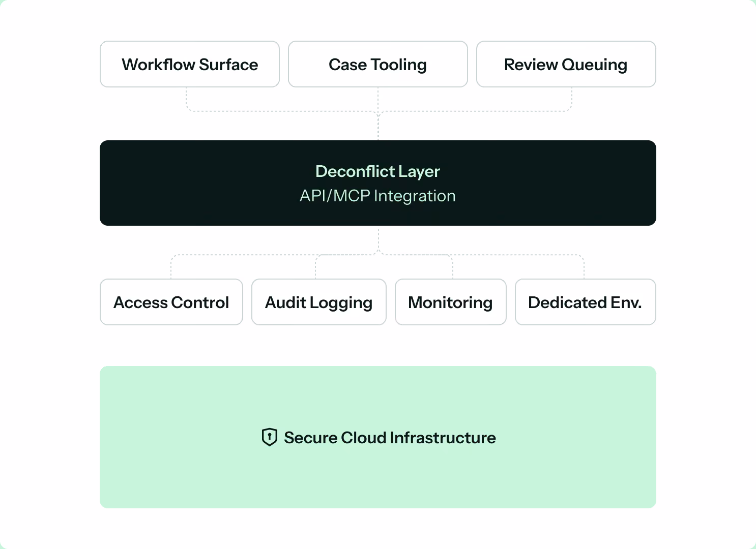The image size is (756, 549).
Task: Select the Secure Cloud Infrastructure label
Action: pyautogui.click(x=390, y=438)
